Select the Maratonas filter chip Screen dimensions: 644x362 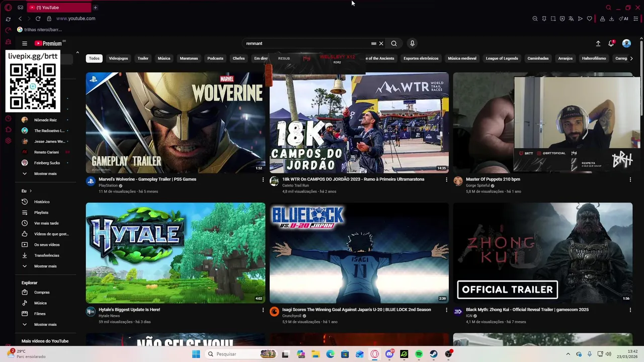(x=189, y=58)
